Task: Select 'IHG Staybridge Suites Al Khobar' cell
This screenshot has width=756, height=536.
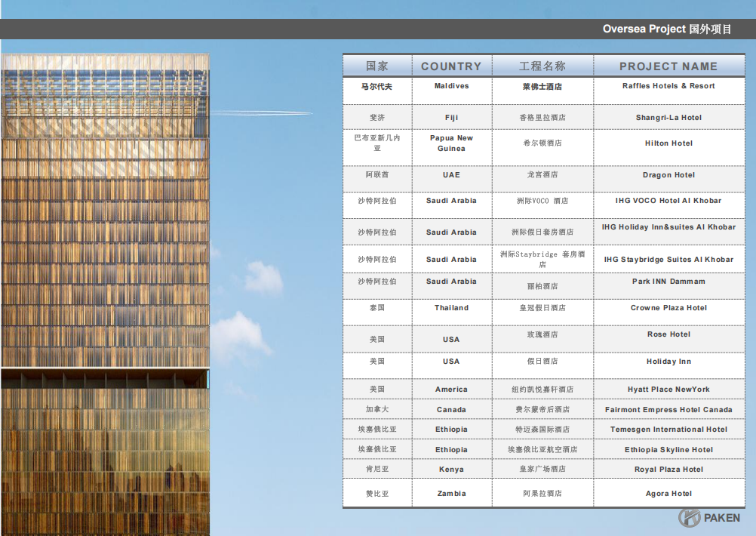Action: tap(668, 259)
